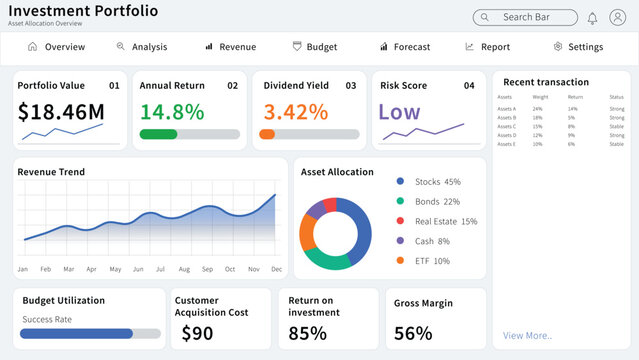
Task: Click the Risk Score purple sparkline
Action: pos(423,132)
